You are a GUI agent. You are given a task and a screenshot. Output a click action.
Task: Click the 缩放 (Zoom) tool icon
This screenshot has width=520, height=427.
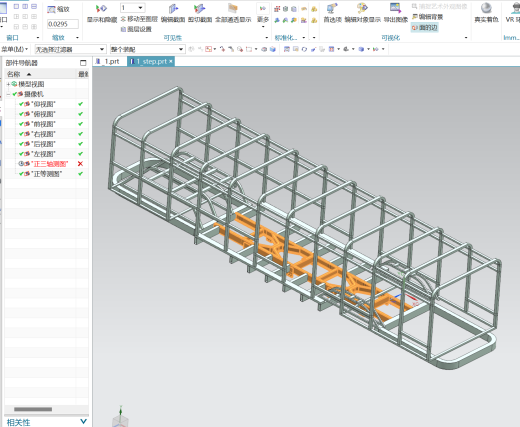[51, 9]
